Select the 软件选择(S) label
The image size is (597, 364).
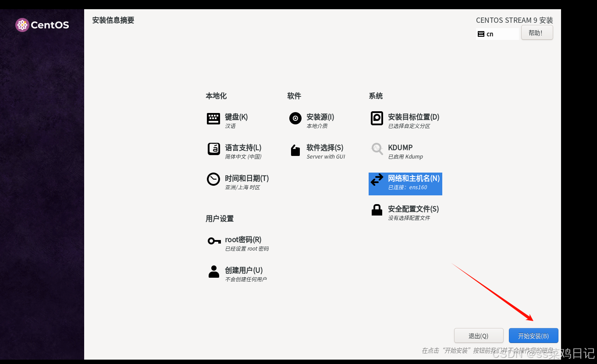[x=325, y=148]
